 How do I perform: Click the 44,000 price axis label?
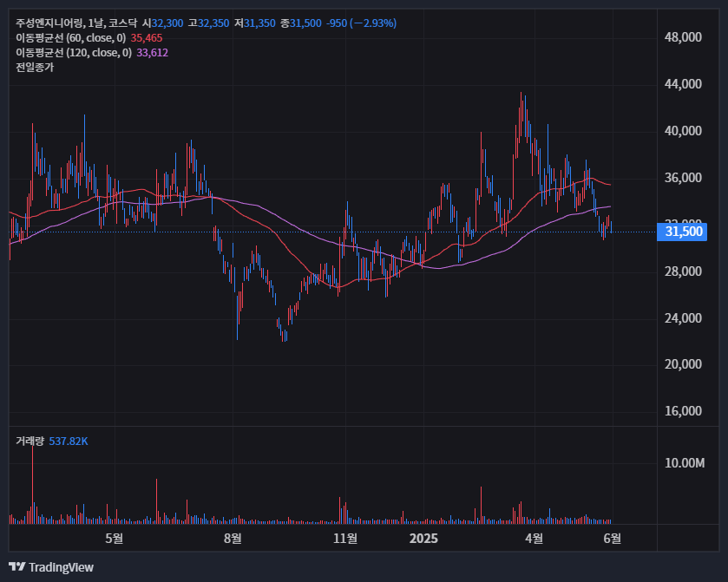tap(683, 84)
